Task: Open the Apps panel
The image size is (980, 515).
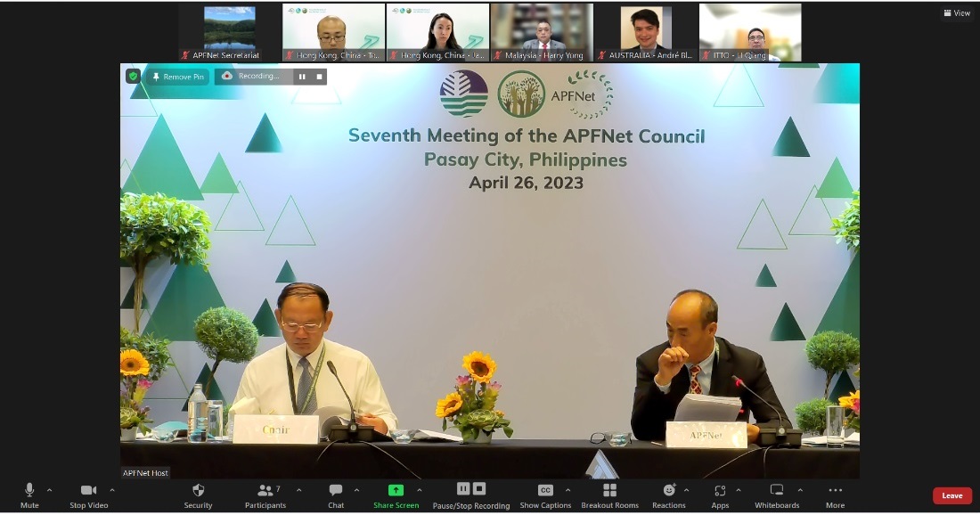Action: pyautogui.click(x=720, y=495)
